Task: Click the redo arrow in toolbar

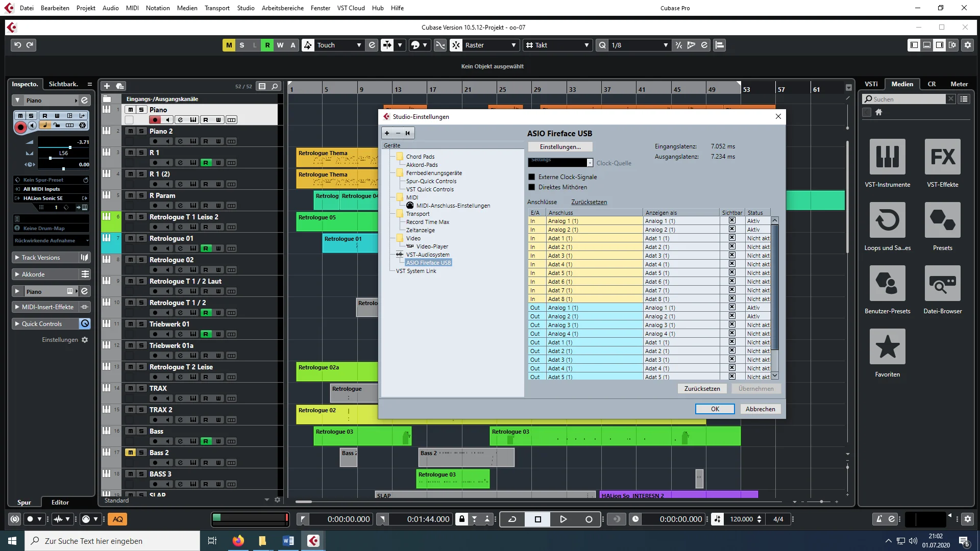Action: coord(30,45)
